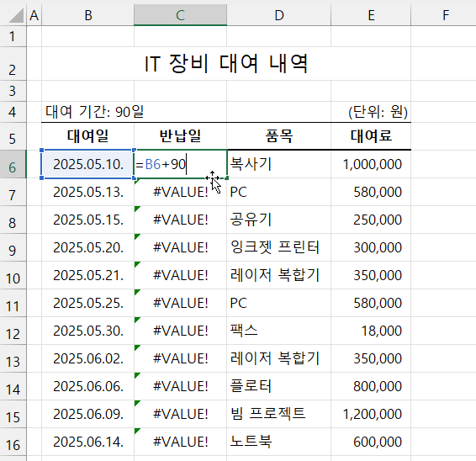Click the date cell 2025.05.20.

point(88,247)
